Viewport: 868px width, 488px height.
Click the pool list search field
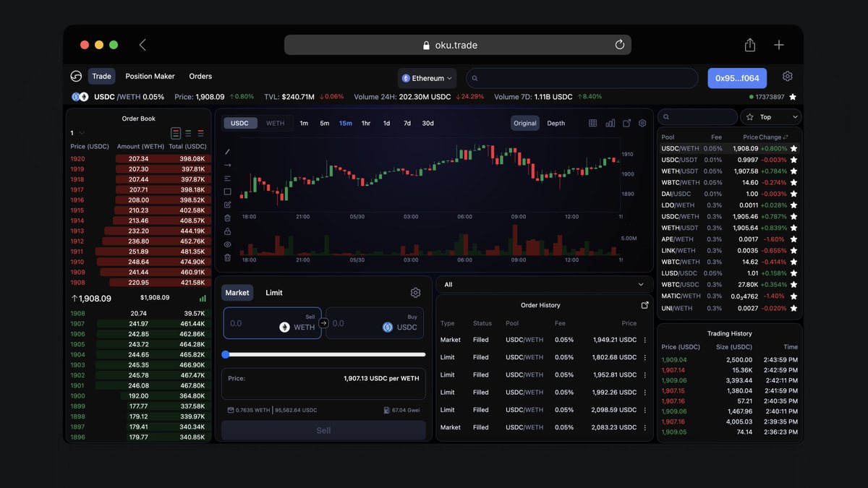click(x=697, y=116)
